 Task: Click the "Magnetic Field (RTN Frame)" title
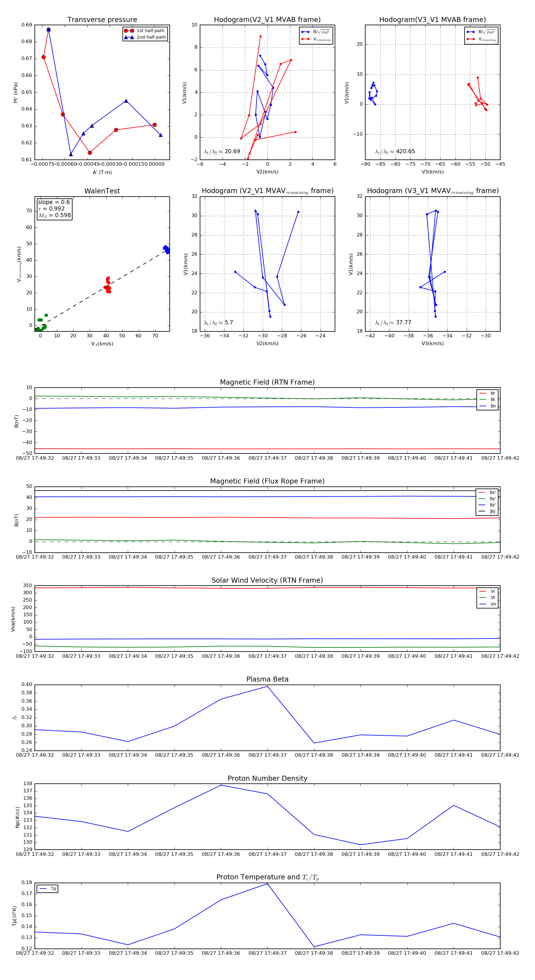[x=267, y=382]
